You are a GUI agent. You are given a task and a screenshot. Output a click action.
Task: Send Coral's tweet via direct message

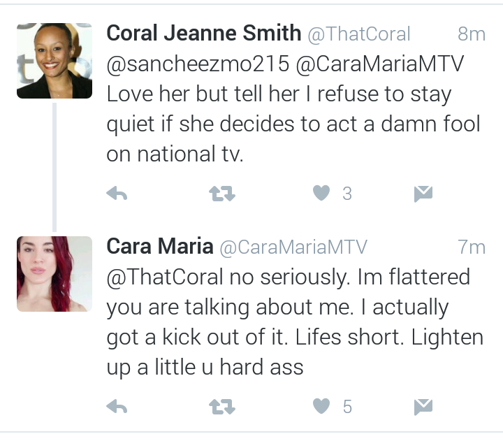coord(423,194)
